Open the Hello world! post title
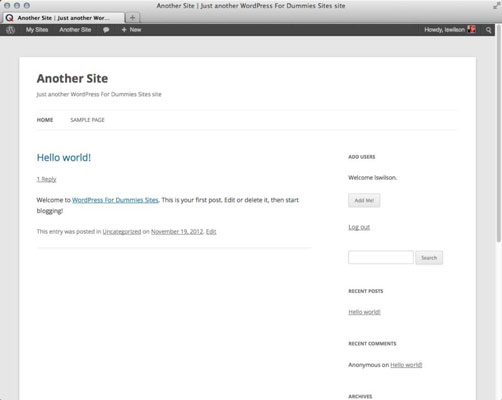 coord(64,158)
